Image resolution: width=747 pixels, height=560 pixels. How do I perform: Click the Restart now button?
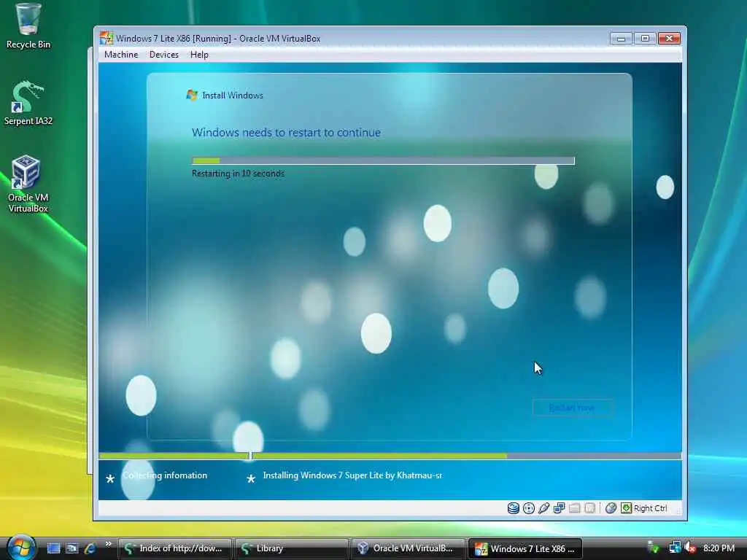pyautogui.click(x=572, y=408)
